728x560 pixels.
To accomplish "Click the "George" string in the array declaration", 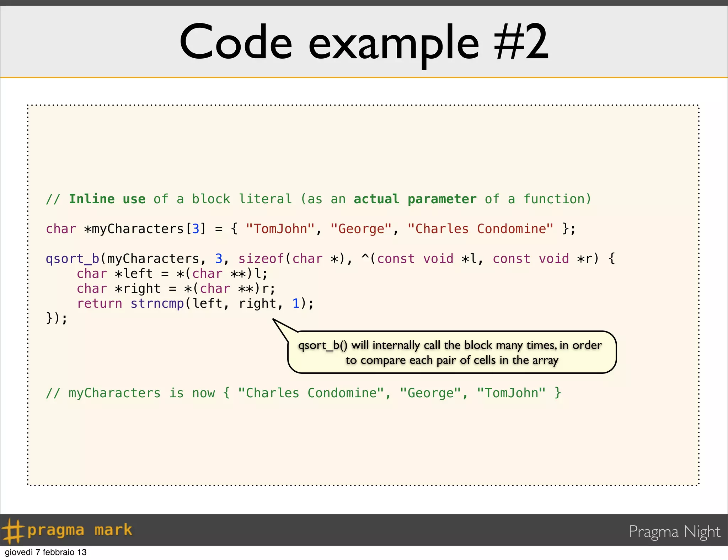I will click(x=361, y=229).
